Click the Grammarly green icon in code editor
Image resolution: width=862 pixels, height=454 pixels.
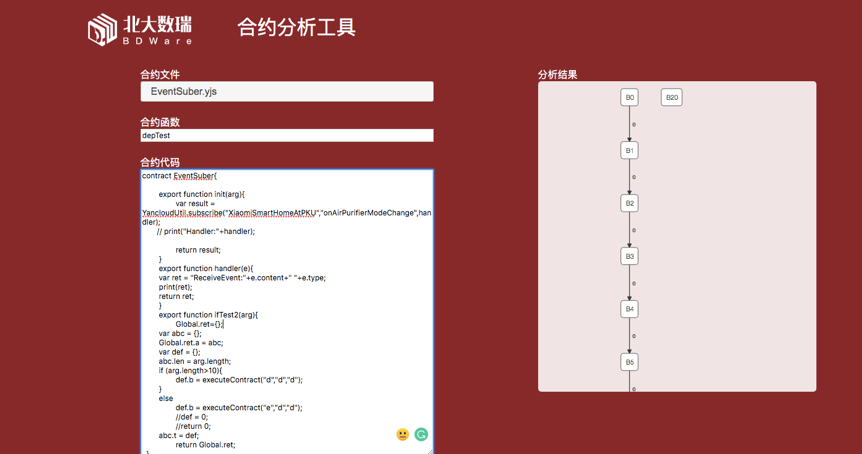421,434
